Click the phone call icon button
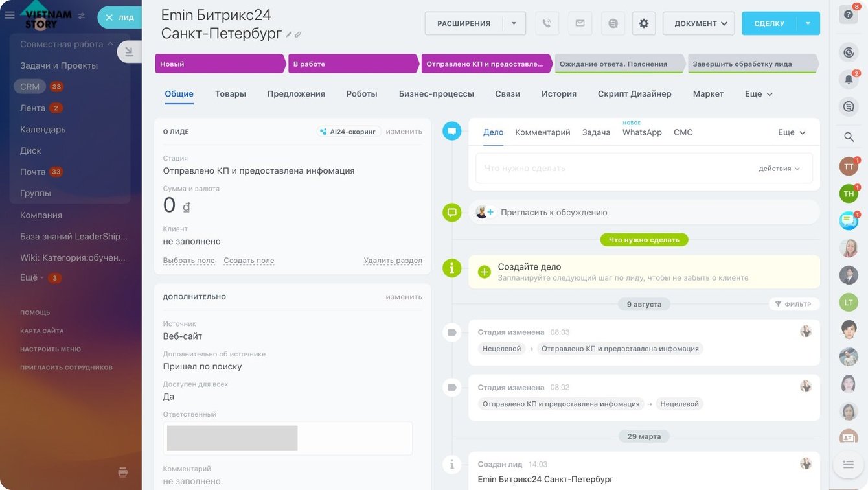The image size is (868, 490). point(547,23)
